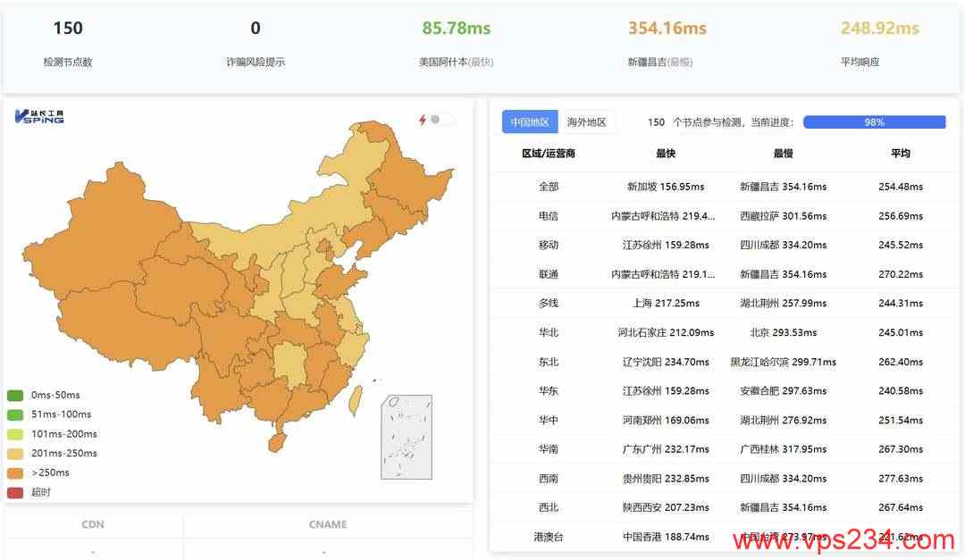The height and width of the screenshot is (560, 965).
Task: Click the 港澳台 row label
Action: [x=549, y=537]
